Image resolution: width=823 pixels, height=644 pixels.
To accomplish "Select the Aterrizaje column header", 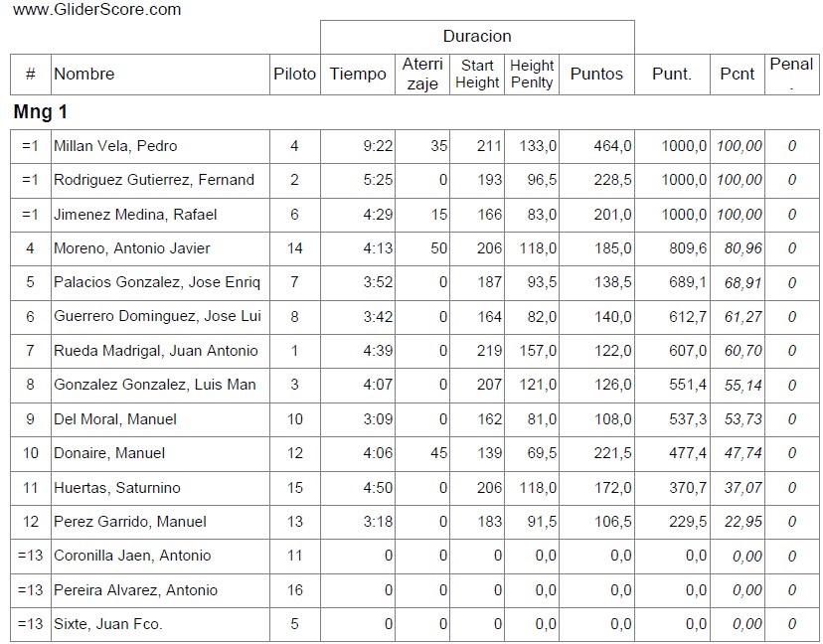I will pyautogui.click(x=422, y=75).
